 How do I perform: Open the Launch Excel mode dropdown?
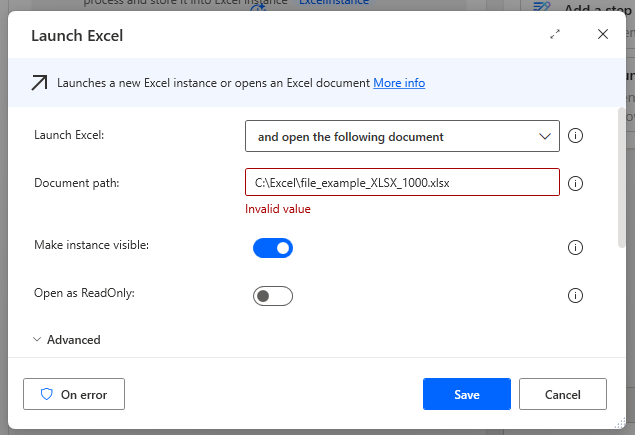pyautogui.click(x=400, y=136)
